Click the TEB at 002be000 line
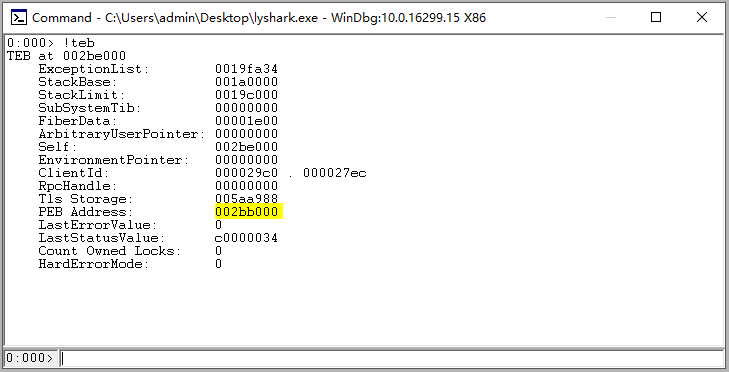 click(x=66, y=56)
